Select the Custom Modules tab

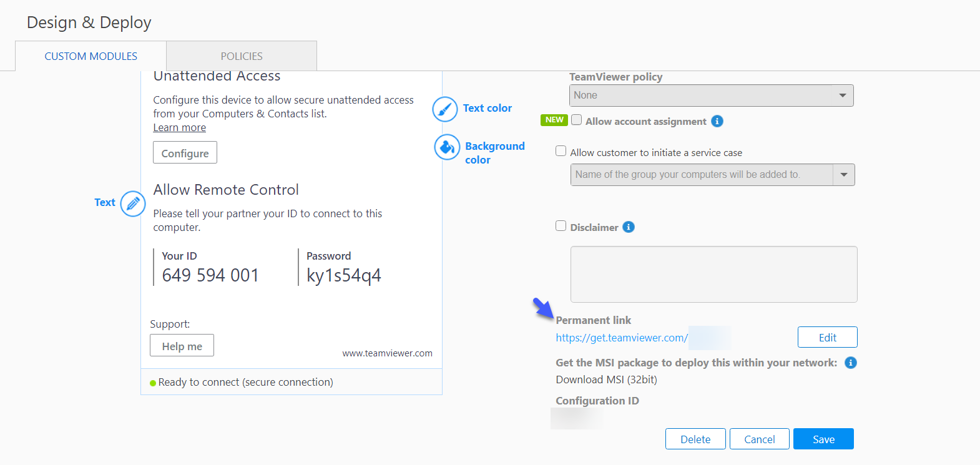(91, 56)
